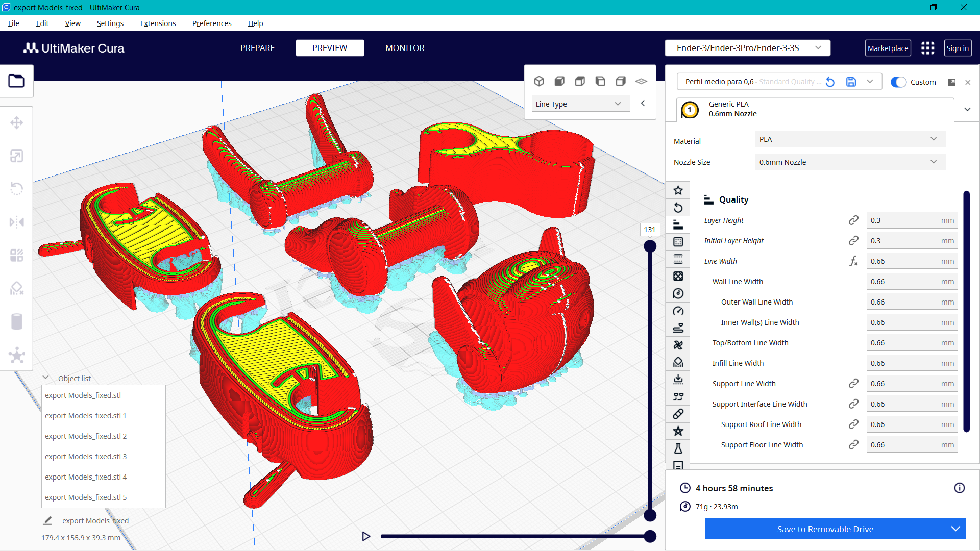
Task: Select the Move tool
Action: (17, 122)
